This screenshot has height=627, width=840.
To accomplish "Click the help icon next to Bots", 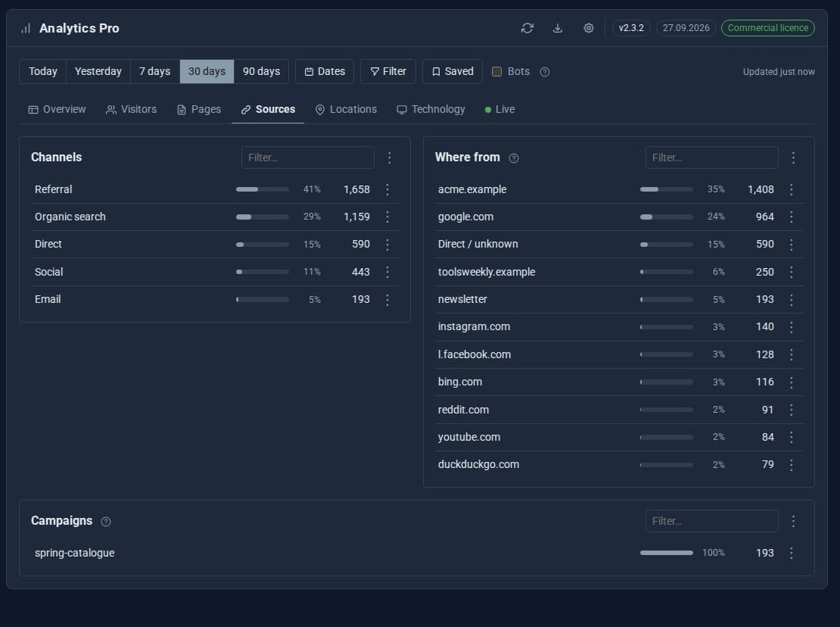I will pyautogui.click(x=545, y=72).
